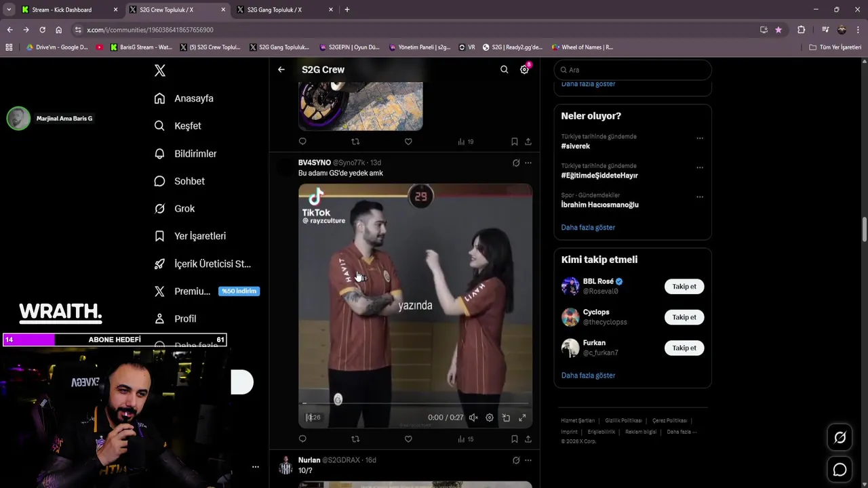The width and height of the screenshot is (868, 488).
Task: Open options for İbrahim Hacıosmanoğlu trend
Action: tap(700, 197)
